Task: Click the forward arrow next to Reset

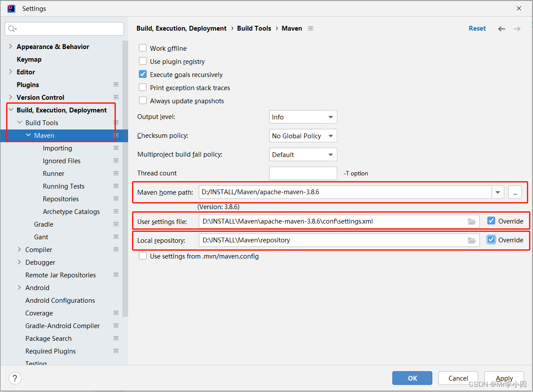Action: coord(517,28)
